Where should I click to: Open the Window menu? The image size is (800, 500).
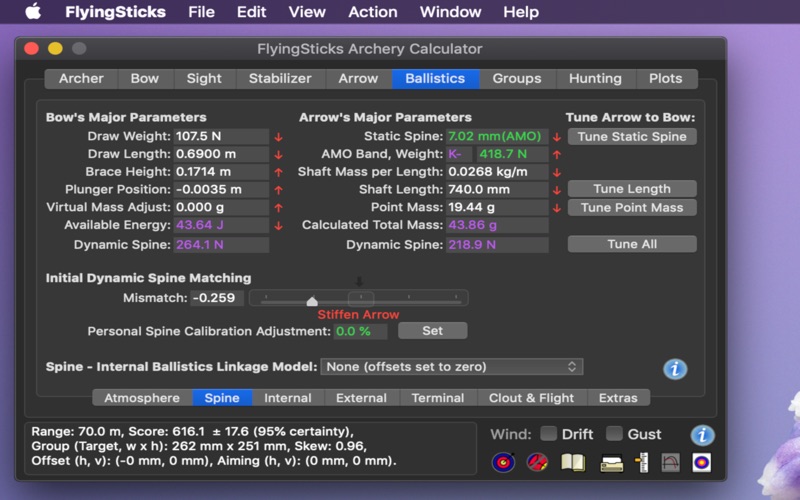450,12
